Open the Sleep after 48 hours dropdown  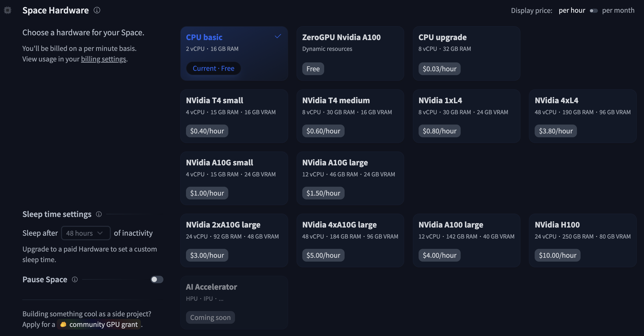point(86,233)
